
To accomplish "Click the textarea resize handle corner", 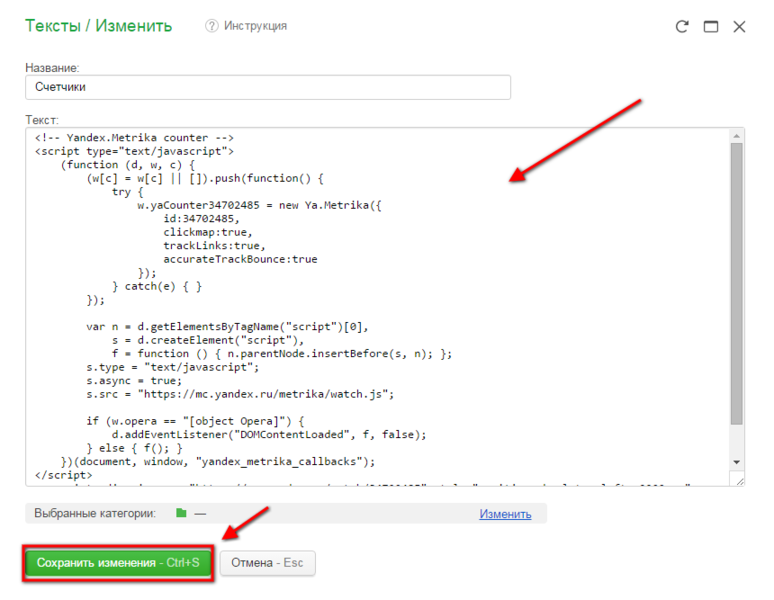I will point(739,481).
